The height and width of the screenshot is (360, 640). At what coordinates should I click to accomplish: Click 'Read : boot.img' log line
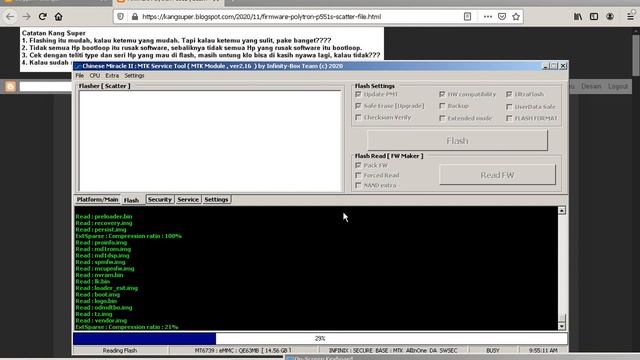(98, 294)
